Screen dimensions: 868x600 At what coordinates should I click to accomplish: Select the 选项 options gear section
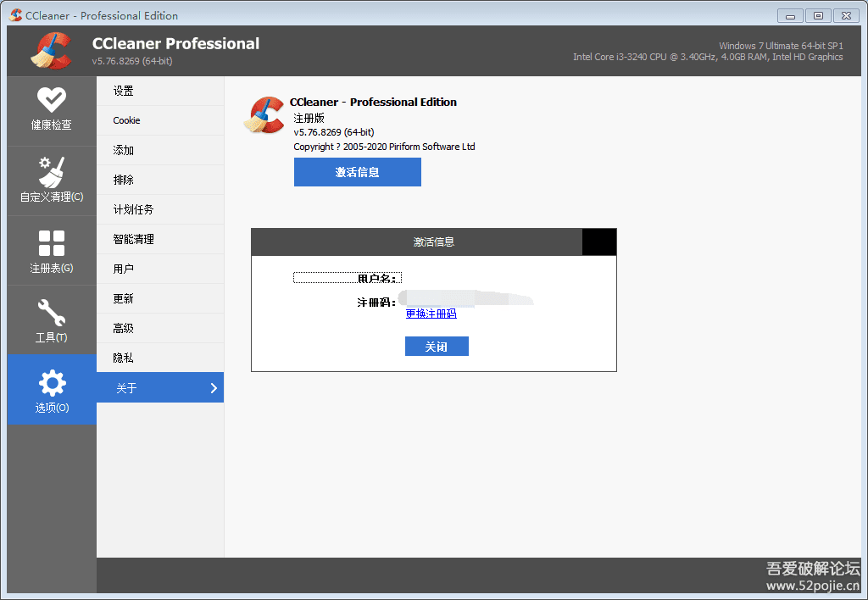pyautogui.click(x=52, y=390)
